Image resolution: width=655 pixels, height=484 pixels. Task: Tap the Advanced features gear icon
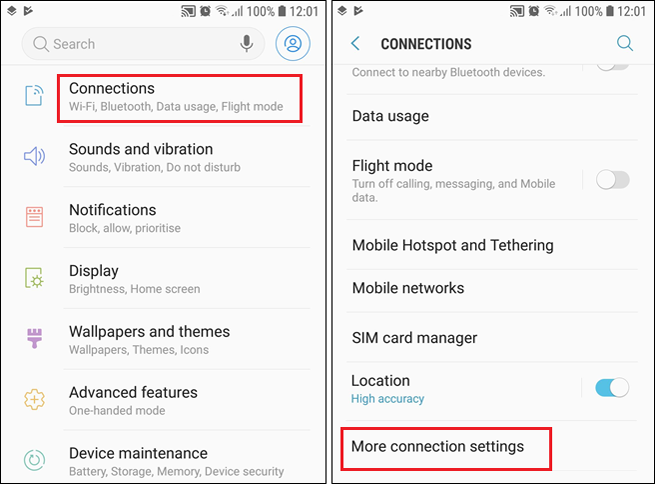(34, 399)
